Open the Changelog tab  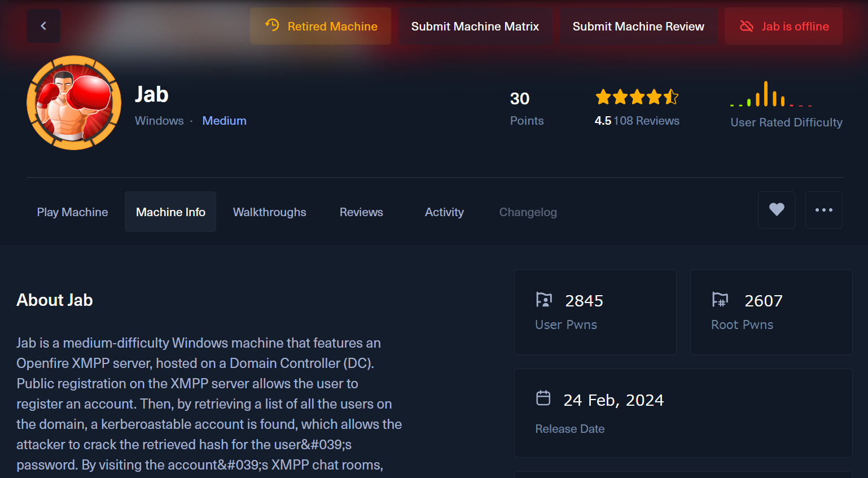pyautogui.click(x=528, y=212)
